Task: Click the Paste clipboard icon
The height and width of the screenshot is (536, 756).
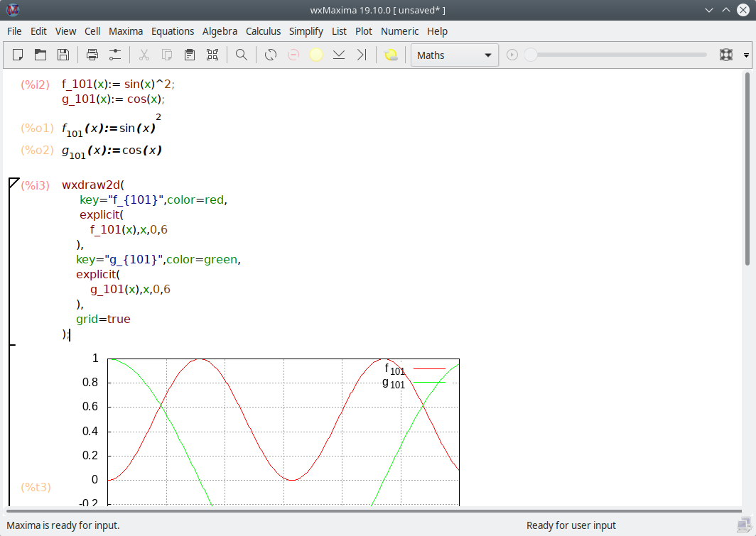Action: (190, 55)
